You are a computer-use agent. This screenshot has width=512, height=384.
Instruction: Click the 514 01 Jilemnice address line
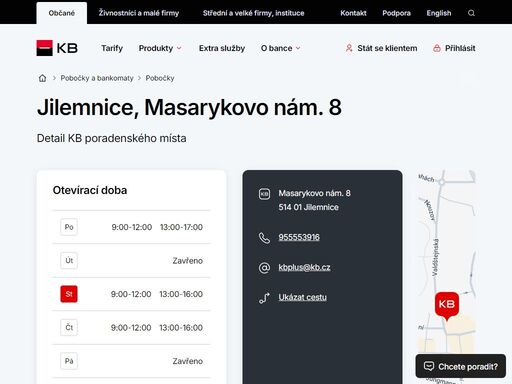pyautogui.click(x=308, y=207)
